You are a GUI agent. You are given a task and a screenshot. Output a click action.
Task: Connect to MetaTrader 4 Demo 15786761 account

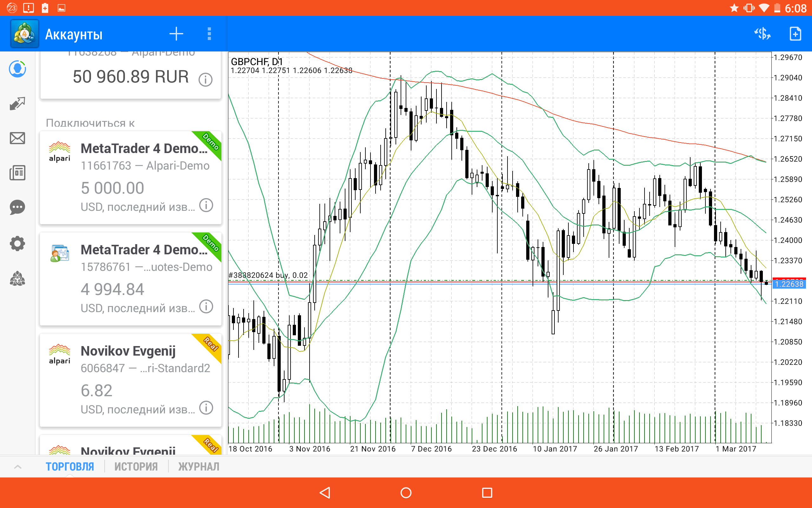131,279
